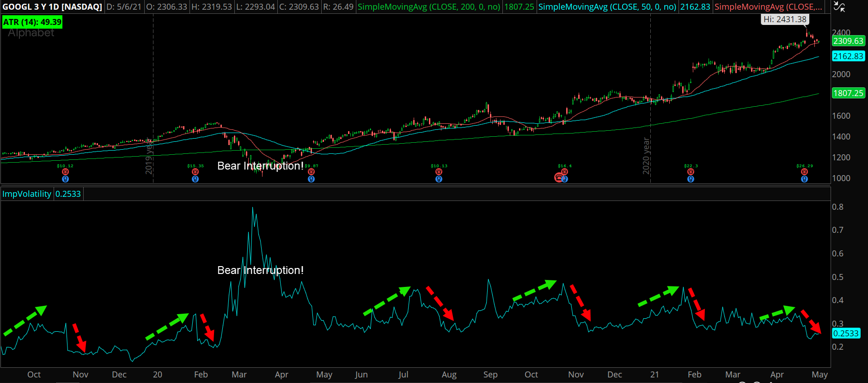Screen dimensions: 868x383
Task: Click the ImpVolatility study label
Action: pos(27,194)
